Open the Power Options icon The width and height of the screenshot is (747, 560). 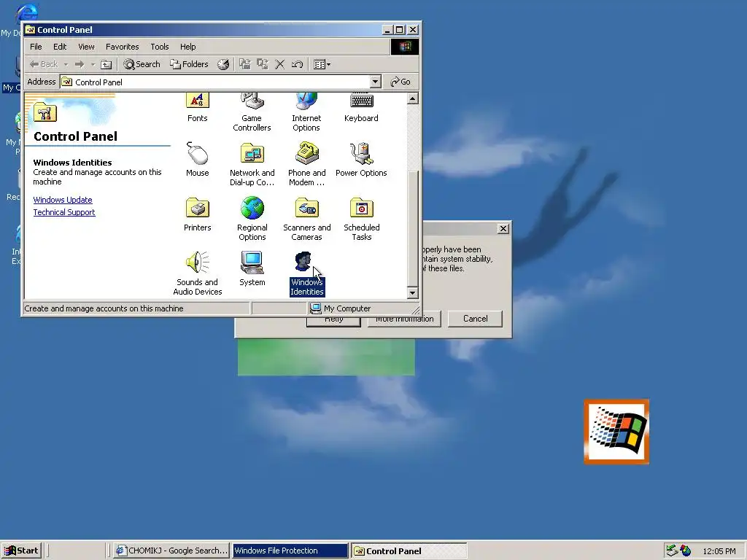(x=361, y=160)
